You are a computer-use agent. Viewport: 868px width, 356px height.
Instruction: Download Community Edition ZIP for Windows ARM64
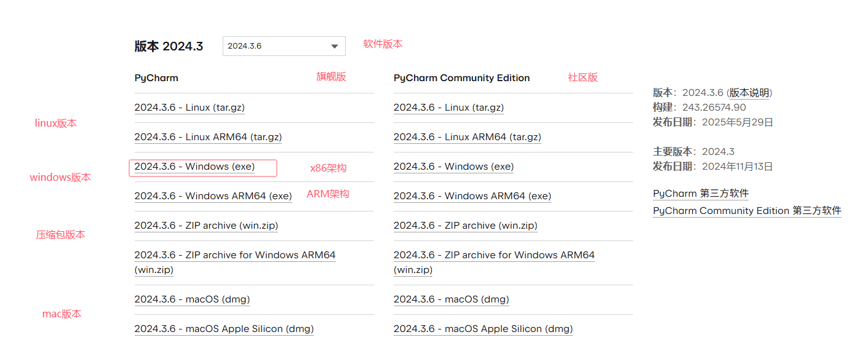click(x=494, y=255)
